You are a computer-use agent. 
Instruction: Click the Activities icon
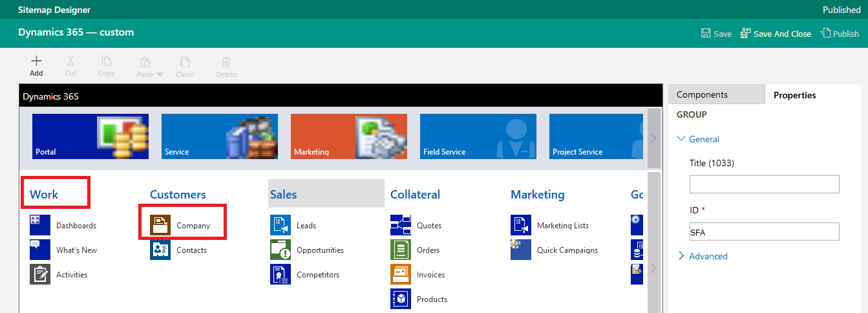tap(40, 274)
